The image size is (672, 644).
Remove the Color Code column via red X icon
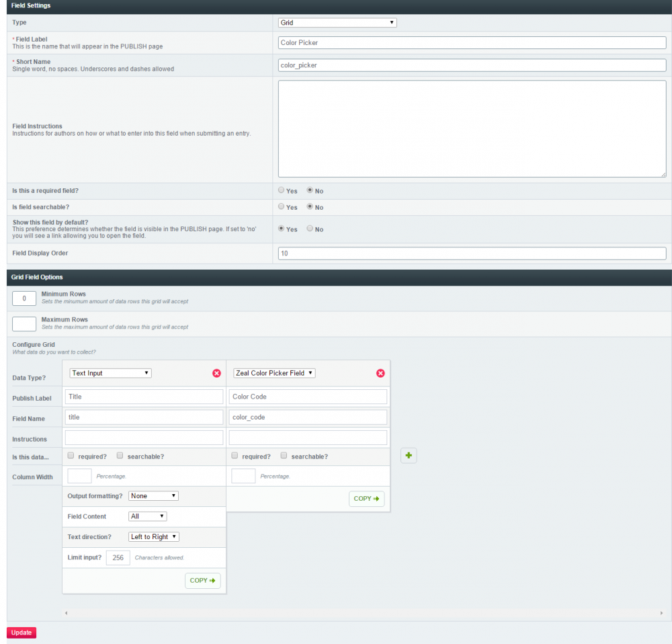380,373
